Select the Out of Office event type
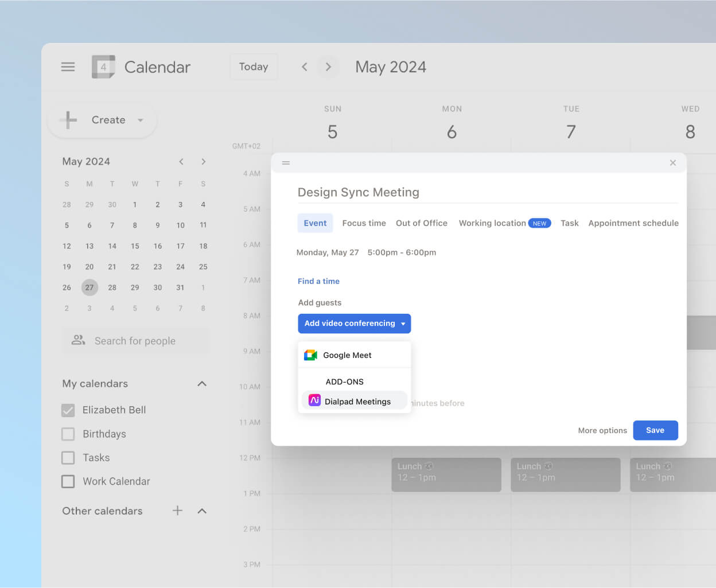Image resolution: width=716 pixels, height=588 pixels. click(x=421, y=223)
